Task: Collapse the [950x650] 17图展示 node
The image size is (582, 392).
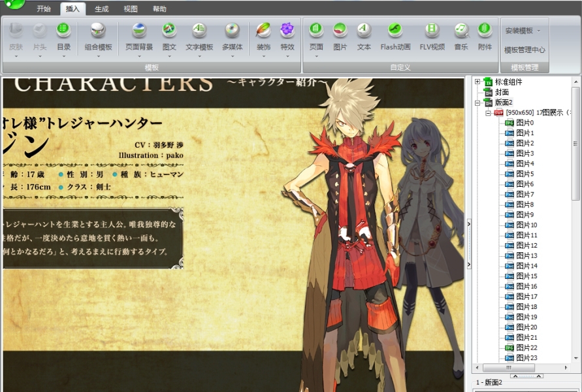Action: pos(488,113)
